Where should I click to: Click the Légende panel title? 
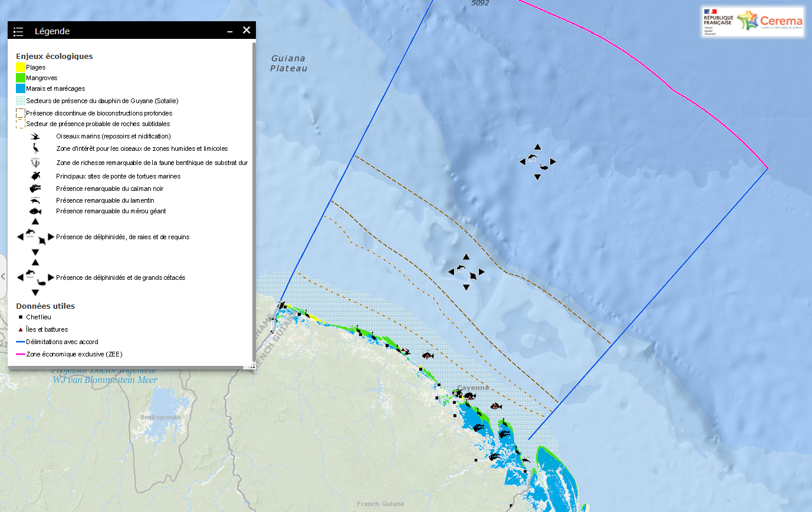click(52, 31)
